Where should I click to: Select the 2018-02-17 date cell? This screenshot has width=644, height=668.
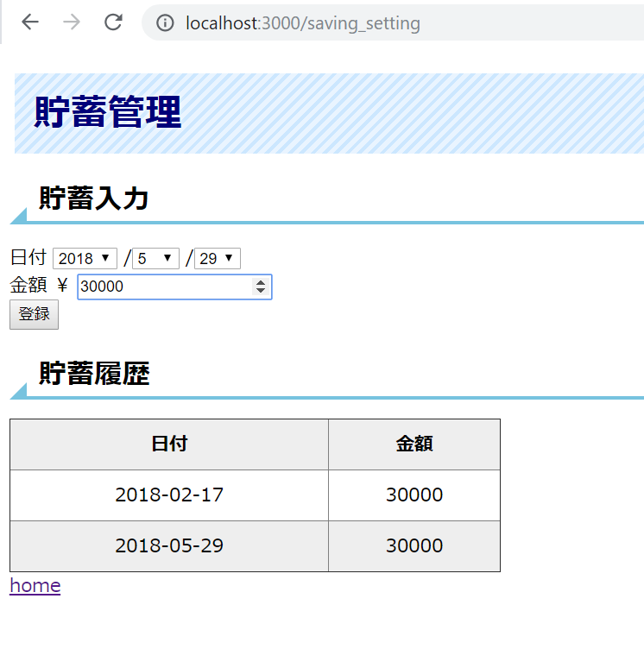click(169, 495)
